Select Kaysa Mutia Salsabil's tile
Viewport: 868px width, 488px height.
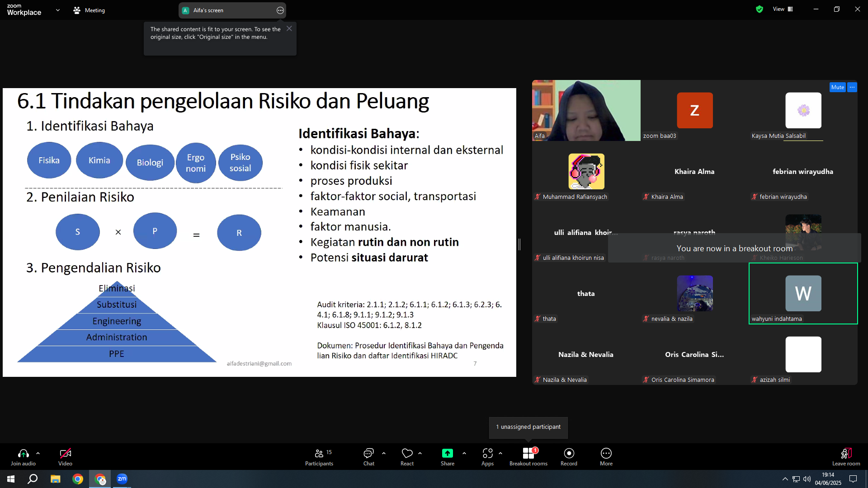click(x=803, y=111)
